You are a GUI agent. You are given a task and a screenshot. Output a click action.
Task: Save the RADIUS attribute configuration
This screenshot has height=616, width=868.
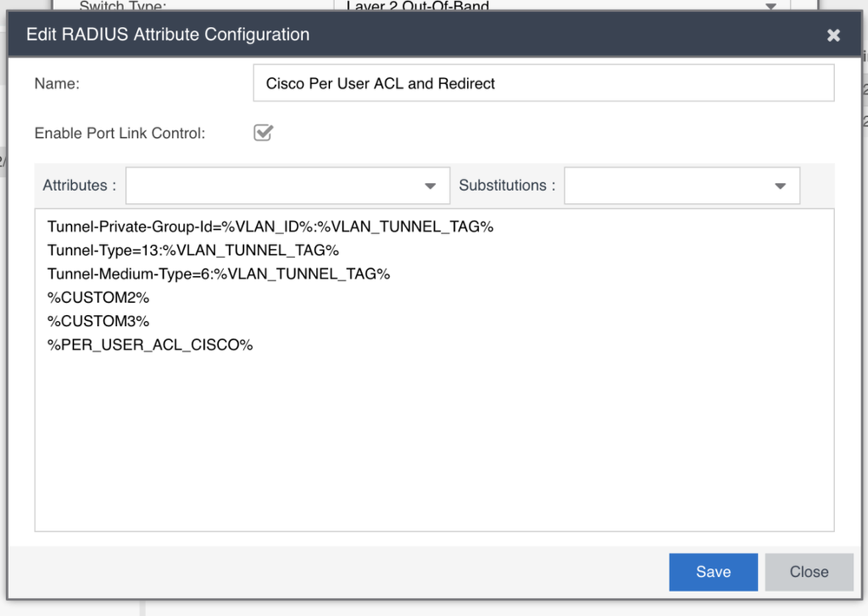click(x=713, y=572)
